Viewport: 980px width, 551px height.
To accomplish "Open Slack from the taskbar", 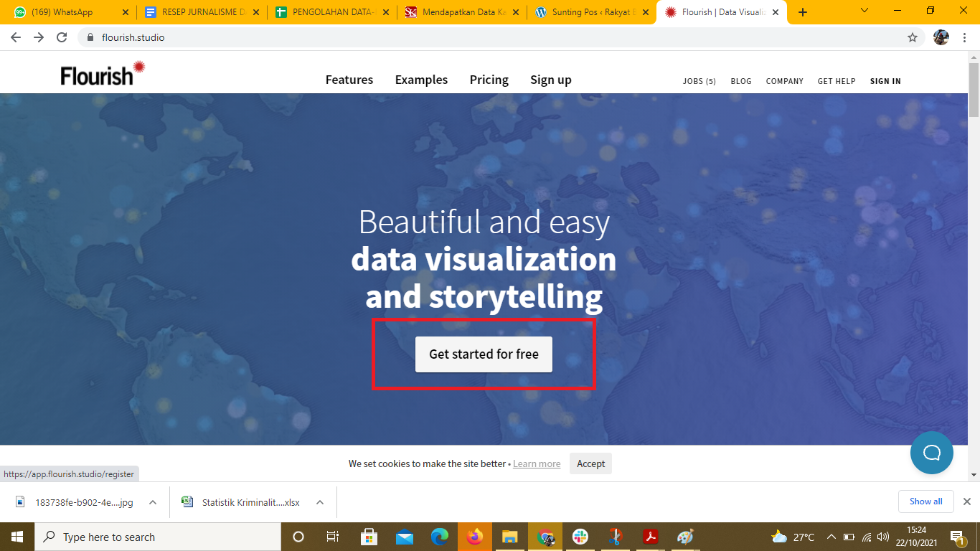I will tap(580, 537).
